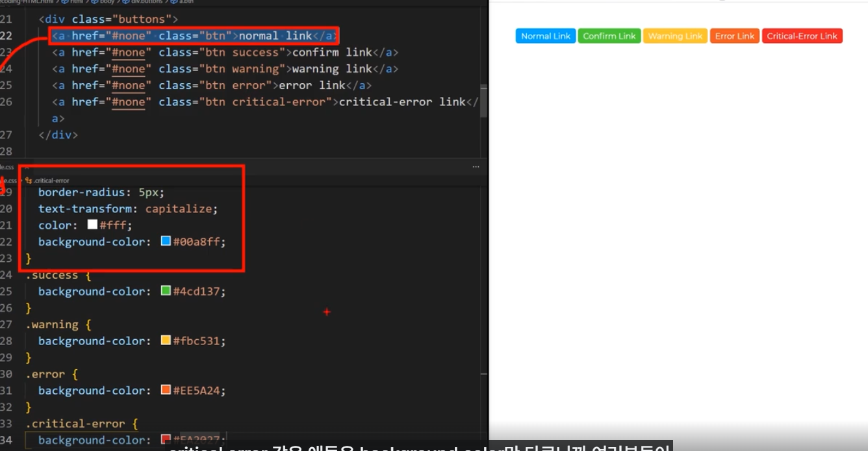868x451 pixels.
Task: Click line number 27 in HTML gutter
Action: click(x=6, y=135)
